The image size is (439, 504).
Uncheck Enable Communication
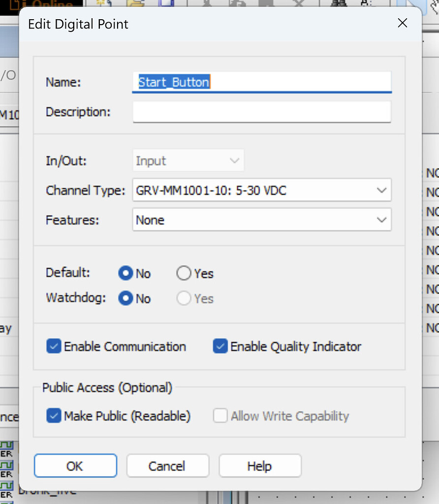(54, 346)
